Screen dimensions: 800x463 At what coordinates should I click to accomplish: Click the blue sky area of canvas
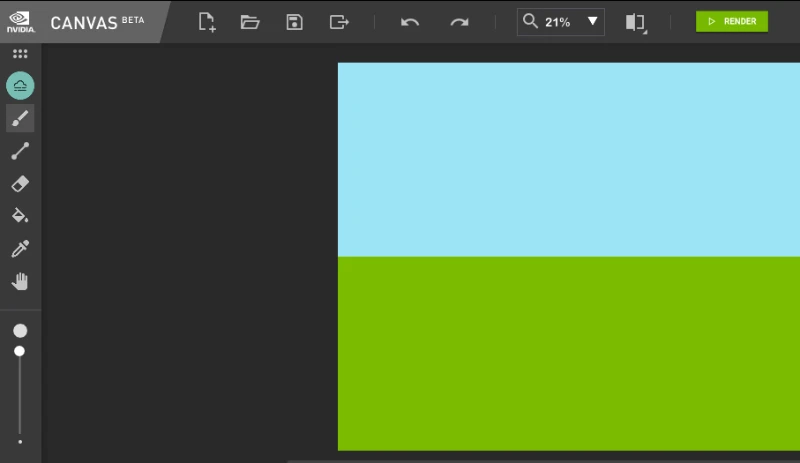(568, 159)
